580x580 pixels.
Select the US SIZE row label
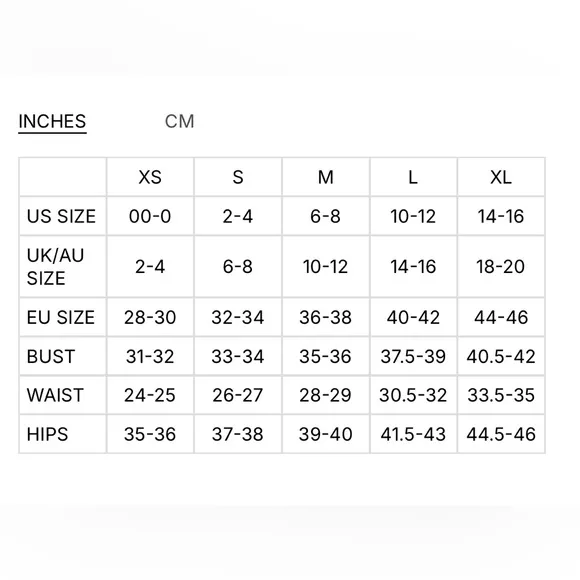tap(61, 216)
